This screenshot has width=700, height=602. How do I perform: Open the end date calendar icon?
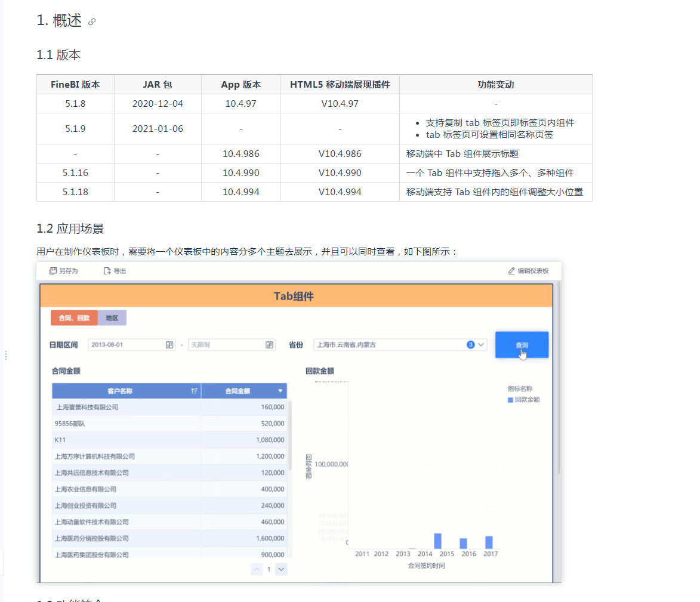coord(269,345)
